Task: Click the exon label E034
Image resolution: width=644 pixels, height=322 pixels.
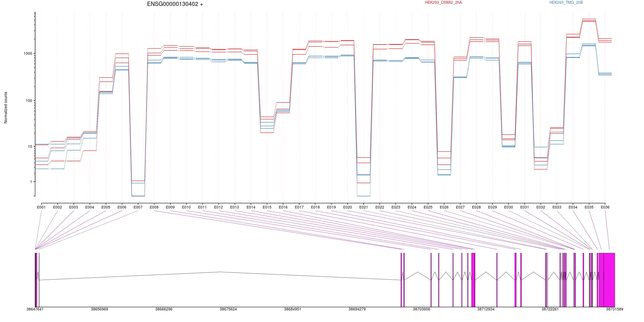Action: point(573,207)
